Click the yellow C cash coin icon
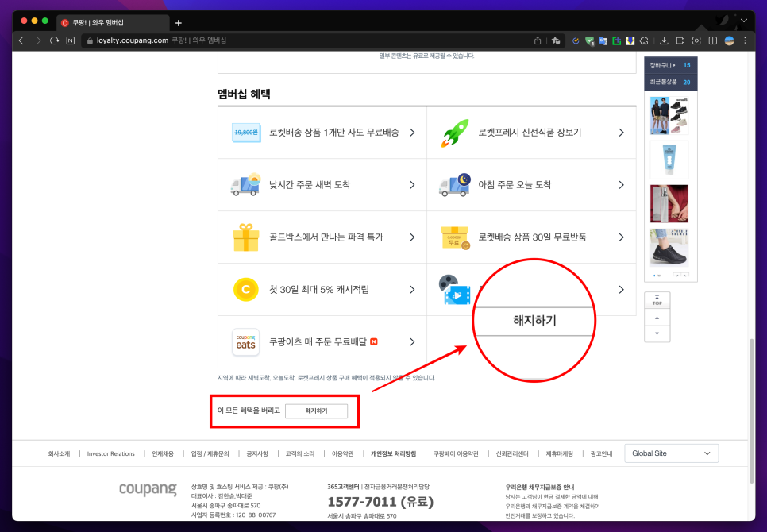The image size is (767, 532). (245, 290)
